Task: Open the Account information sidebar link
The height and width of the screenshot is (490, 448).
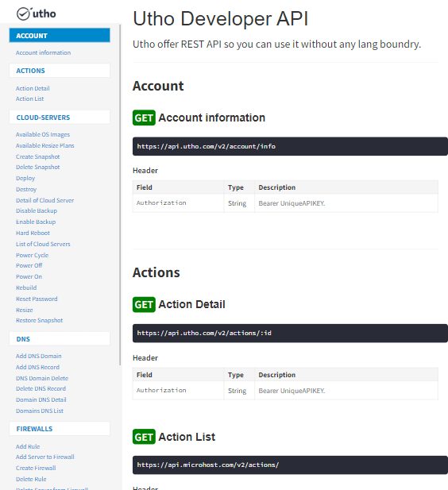Action: (x=43, y=52)
